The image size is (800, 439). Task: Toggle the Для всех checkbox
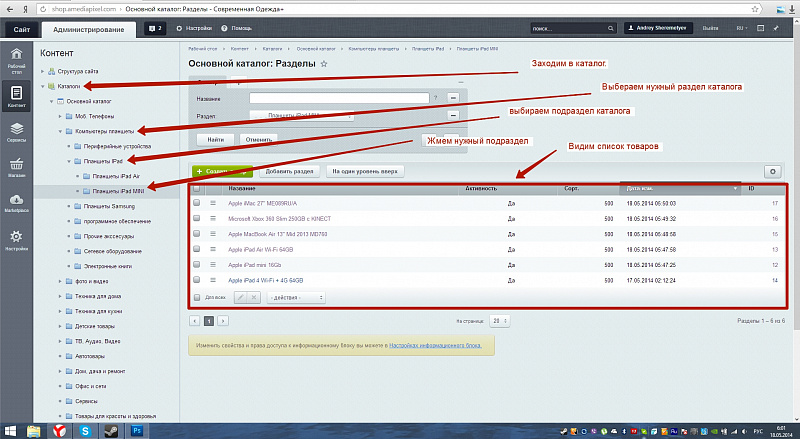point(197,298)
